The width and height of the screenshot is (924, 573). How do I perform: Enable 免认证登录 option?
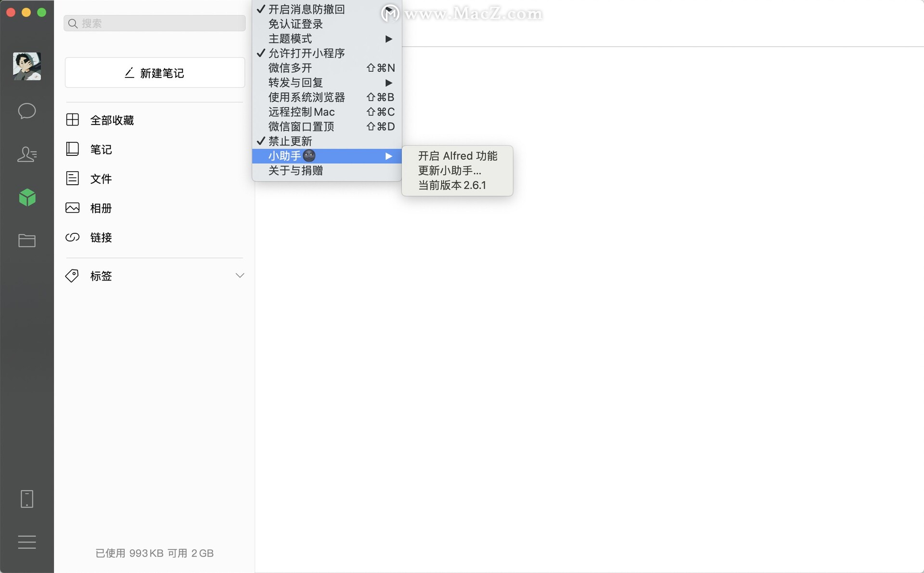327,24
